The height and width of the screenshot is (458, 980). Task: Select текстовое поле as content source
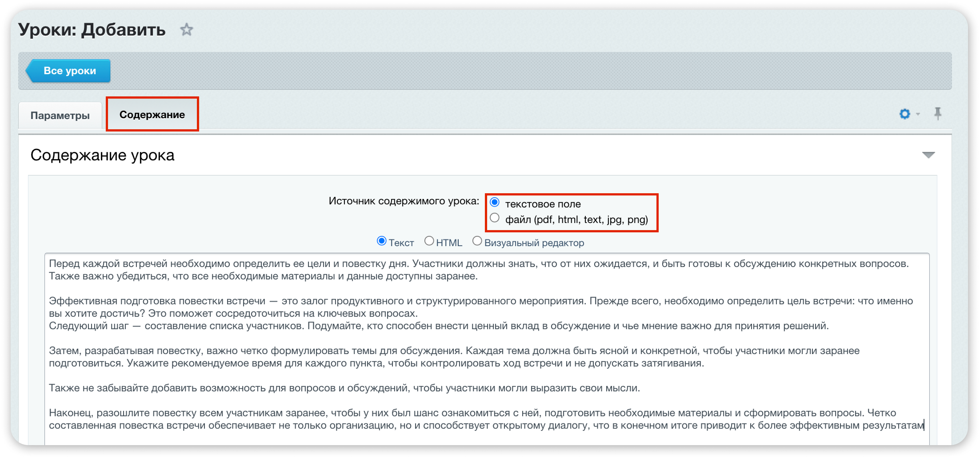point(495,202)
